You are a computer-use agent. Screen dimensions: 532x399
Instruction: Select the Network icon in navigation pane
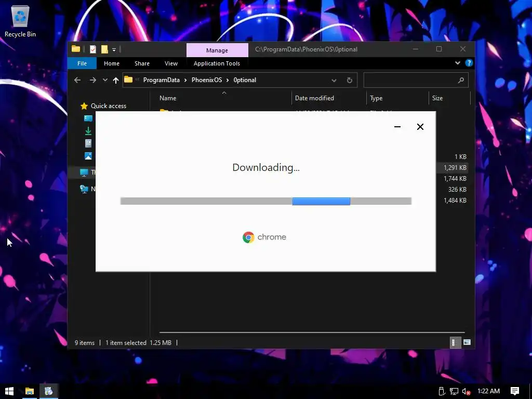click(x=84, y=189)
